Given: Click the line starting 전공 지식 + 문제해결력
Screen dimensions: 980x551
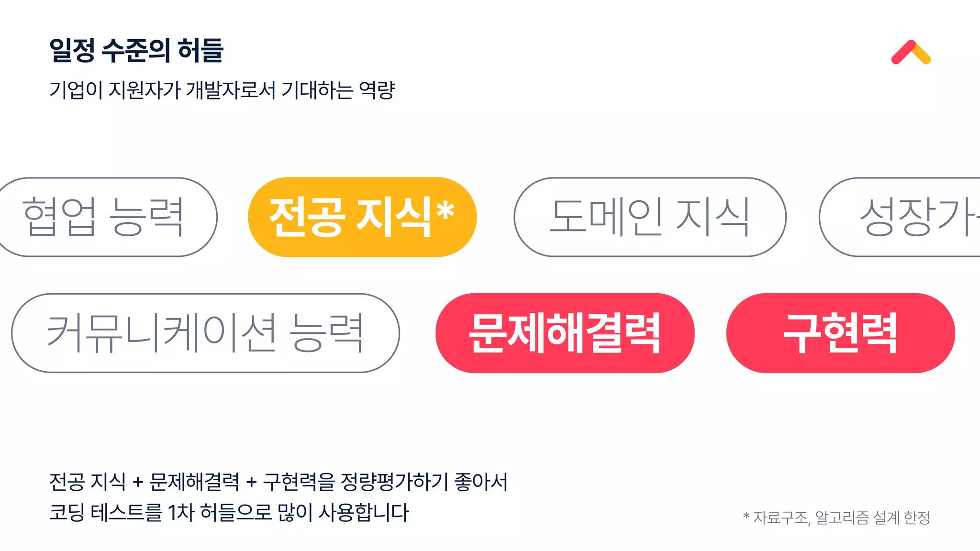Looking at the screenshot, I should pos(278,482).
